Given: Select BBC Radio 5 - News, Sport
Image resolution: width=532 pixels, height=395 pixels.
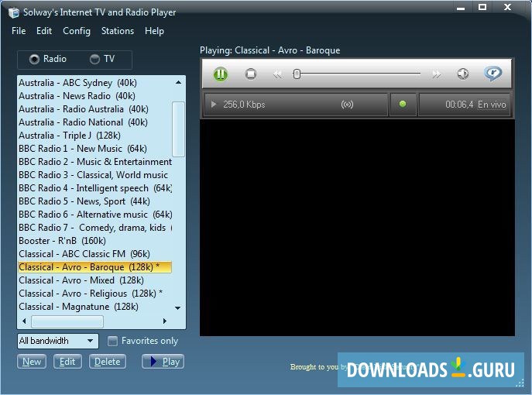Looking at the screenshot, I should (95, 201).
